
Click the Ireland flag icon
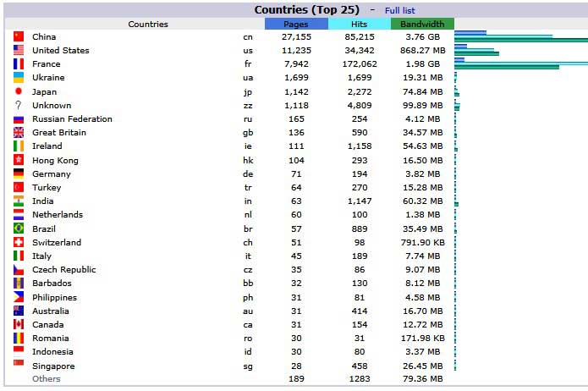click(19, 146)
